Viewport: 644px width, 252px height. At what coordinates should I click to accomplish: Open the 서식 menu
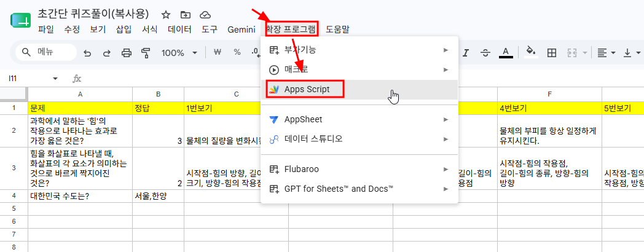[x=149, y=29]
